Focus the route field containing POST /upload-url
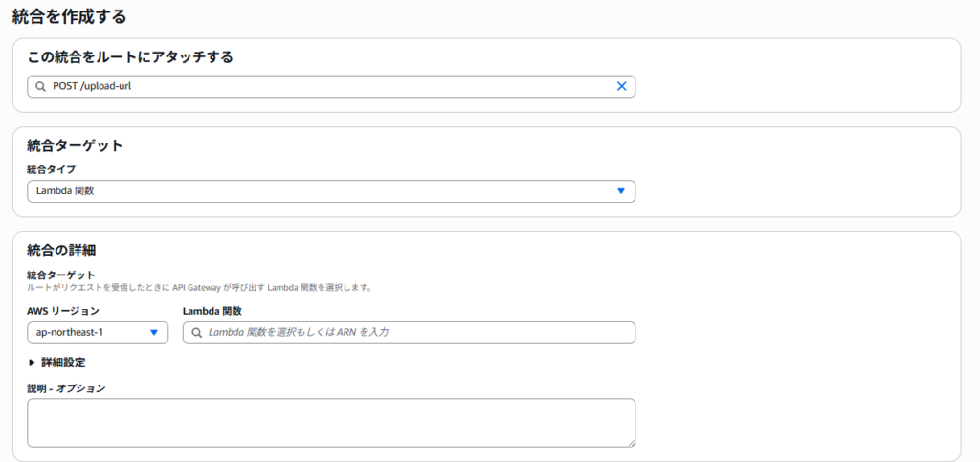 point(331,87)
